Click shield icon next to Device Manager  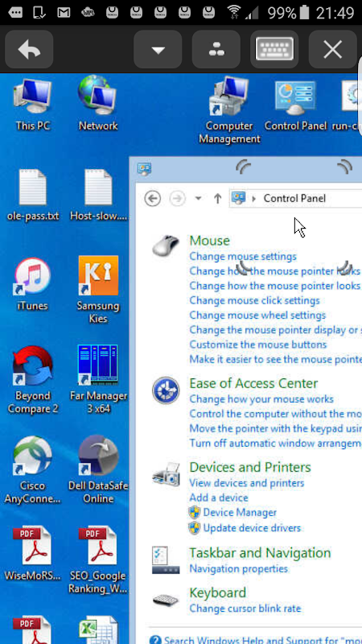[x=194, y=513]
